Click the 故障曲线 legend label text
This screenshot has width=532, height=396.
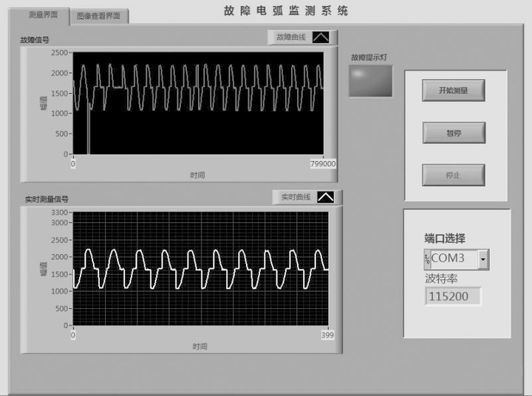tap(290, 37)
